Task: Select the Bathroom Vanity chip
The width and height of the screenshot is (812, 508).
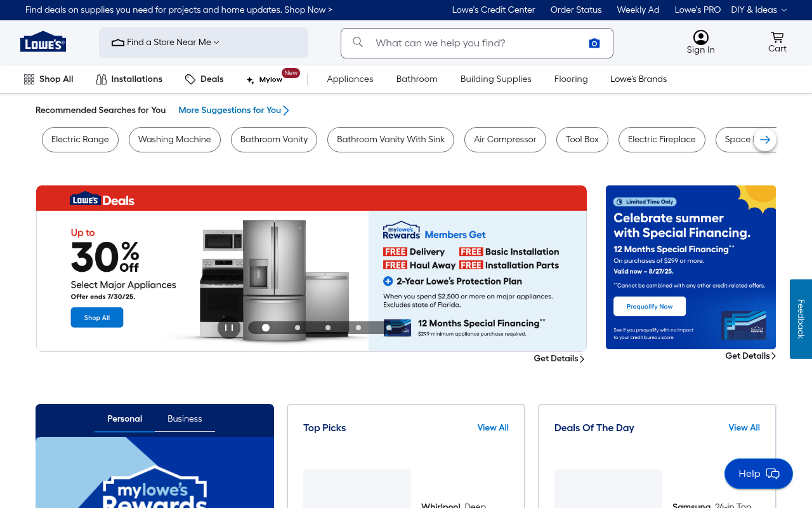Action: 274,140
